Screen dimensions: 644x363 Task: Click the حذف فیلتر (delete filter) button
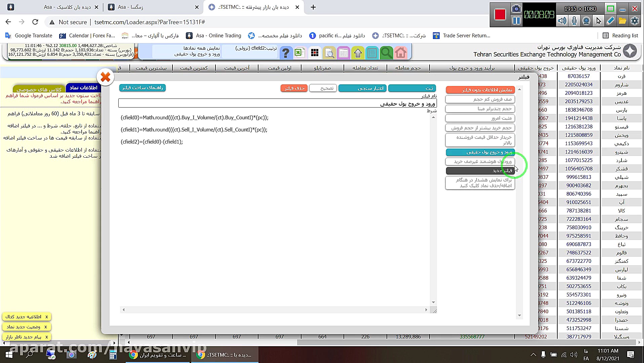click(294, 88)
